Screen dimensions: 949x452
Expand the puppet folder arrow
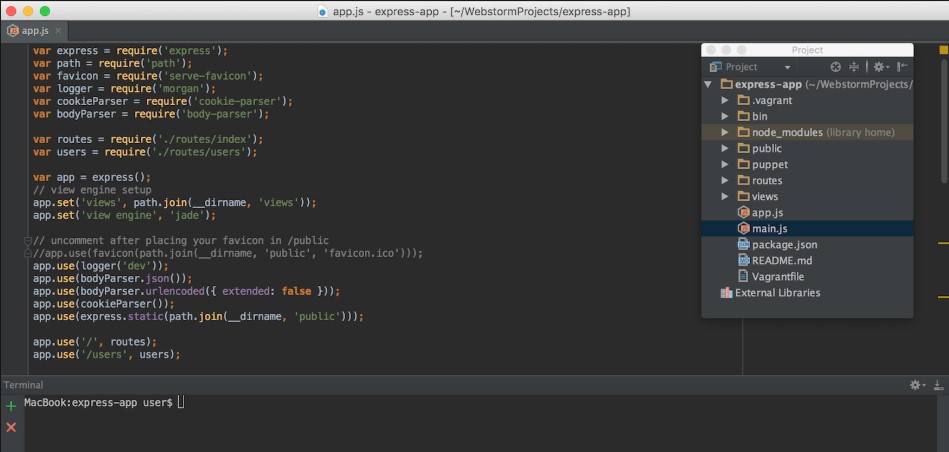coord(725,165)
